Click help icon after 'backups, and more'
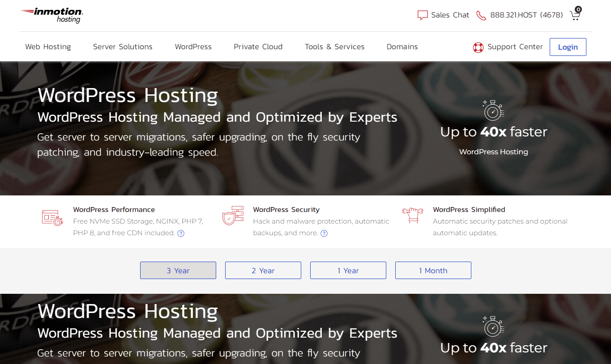The image size is (611, 364). click(x=324, y=233)
